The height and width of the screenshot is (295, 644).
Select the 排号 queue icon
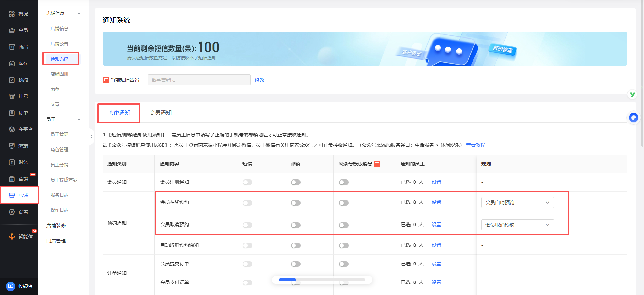12,96
